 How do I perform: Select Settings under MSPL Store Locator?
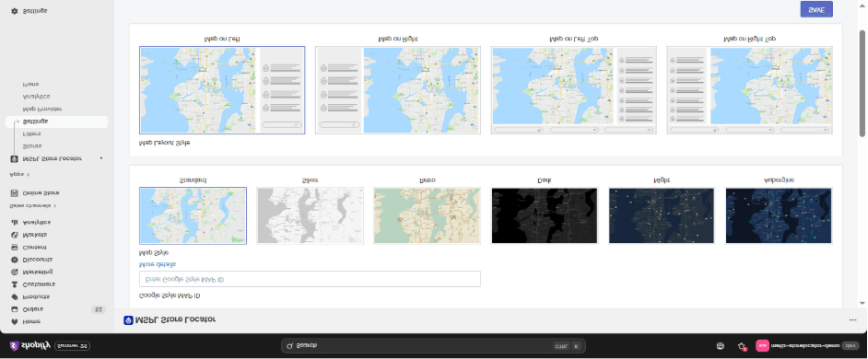coord(56,122)
